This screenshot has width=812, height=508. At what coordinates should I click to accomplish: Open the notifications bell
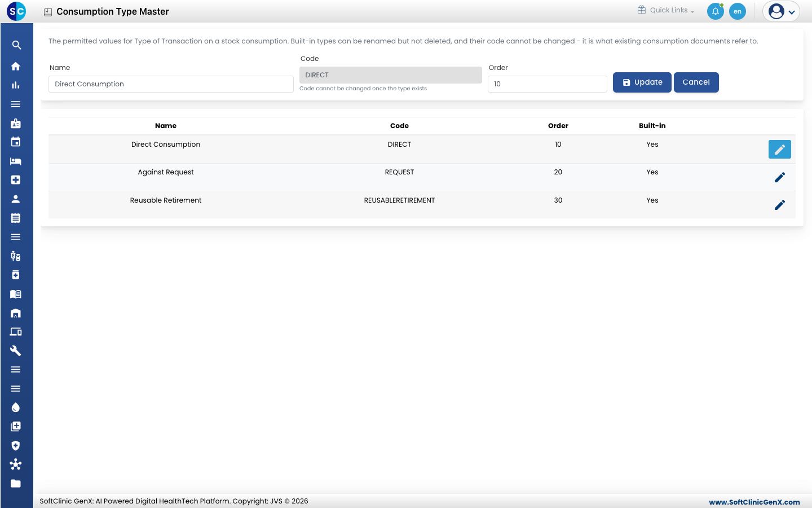(716, 11)
